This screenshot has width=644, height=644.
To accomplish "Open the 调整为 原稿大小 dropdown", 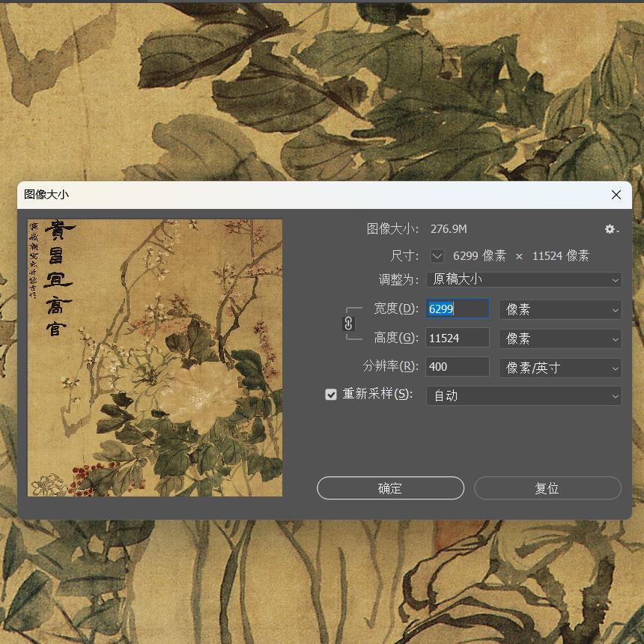I will (x=523, y=280).
